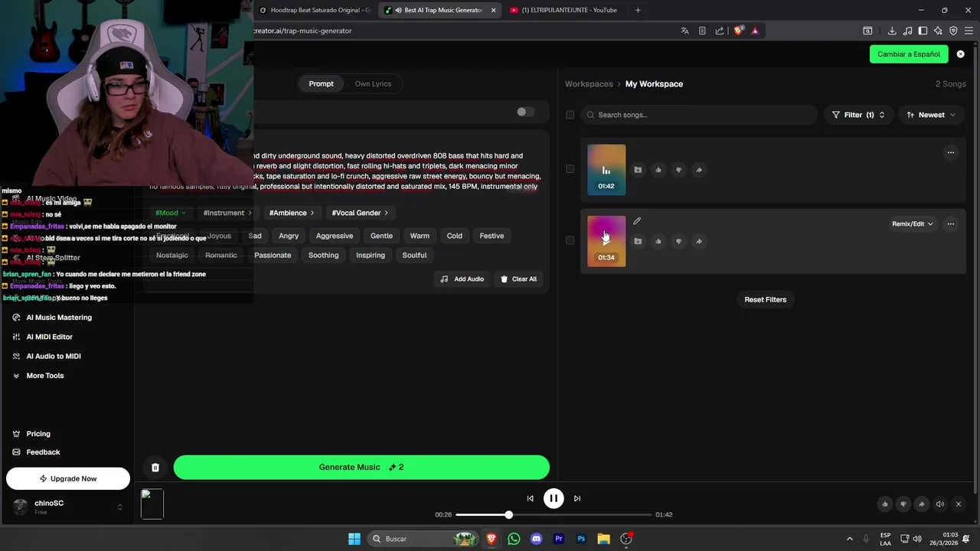Open the Windows Start menu
980x551 pixels.
coord(354,539)
